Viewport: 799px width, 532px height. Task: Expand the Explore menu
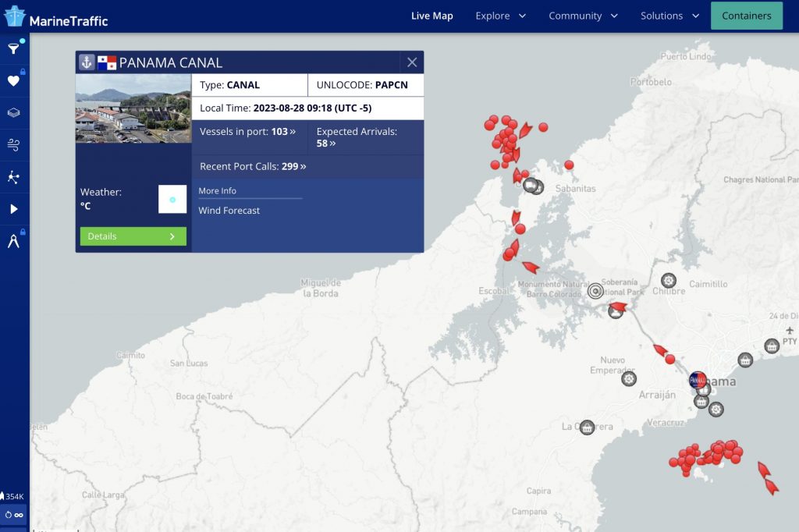coord(500,16)
